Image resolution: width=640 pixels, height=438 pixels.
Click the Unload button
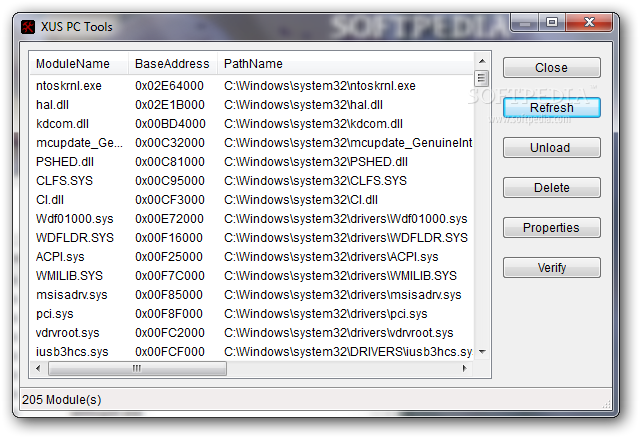click(x=551, y=148)
